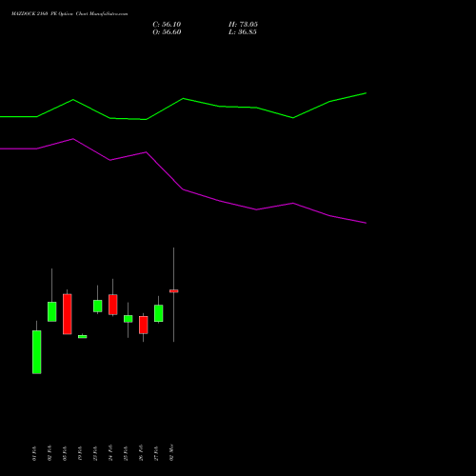Click the large red candle above 05 Feb
476x476 pixels.
pos(68,314)
